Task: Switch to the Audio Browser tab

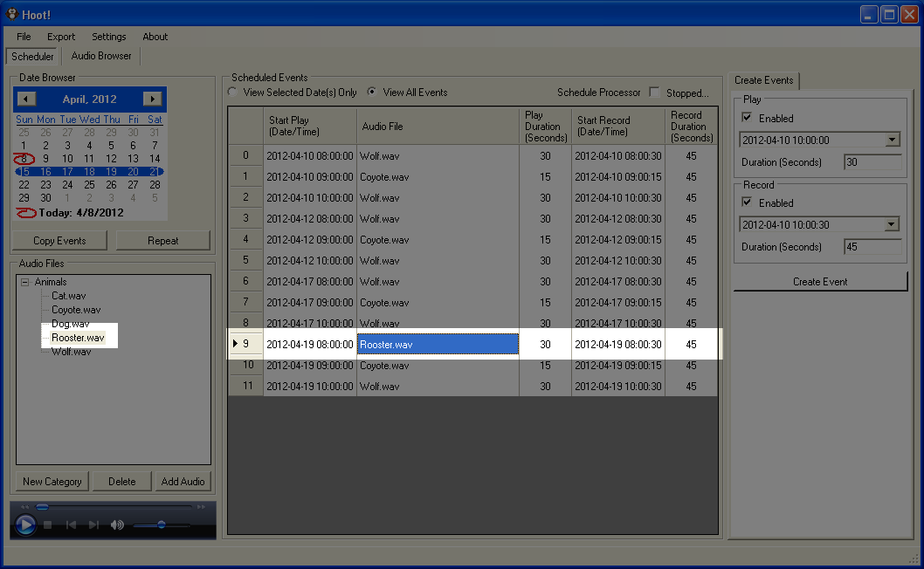Action: click(101, 56)
